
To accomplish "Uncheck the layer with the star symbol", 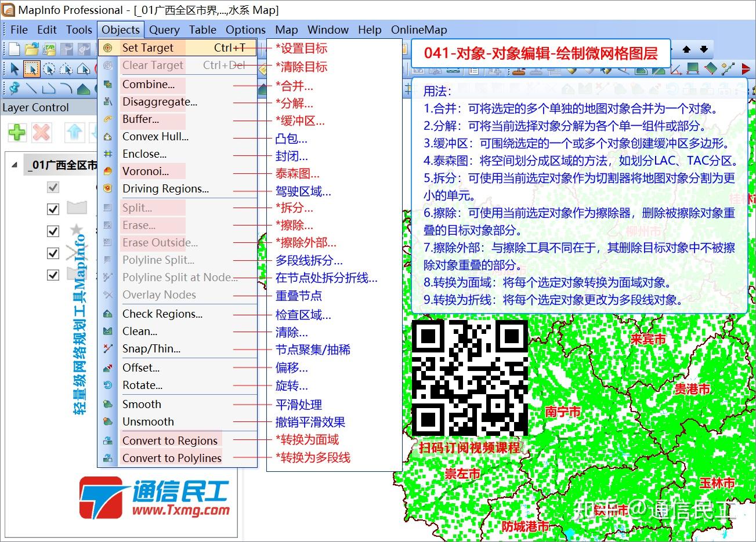I will pos(53,231).
